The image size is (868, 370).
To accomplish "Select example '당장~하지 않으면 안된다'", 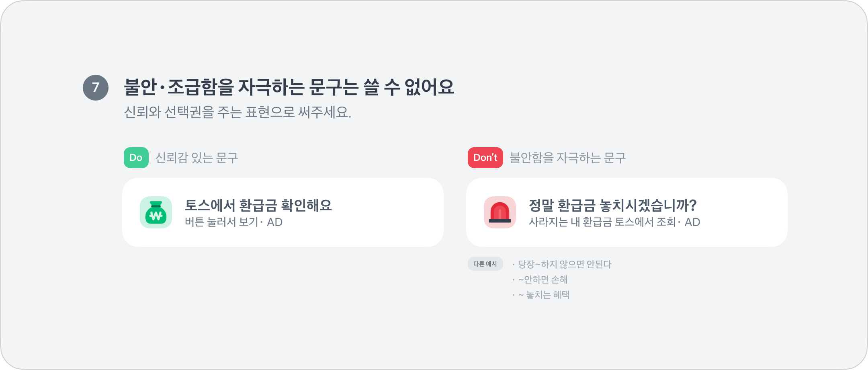I will point(564,264).
